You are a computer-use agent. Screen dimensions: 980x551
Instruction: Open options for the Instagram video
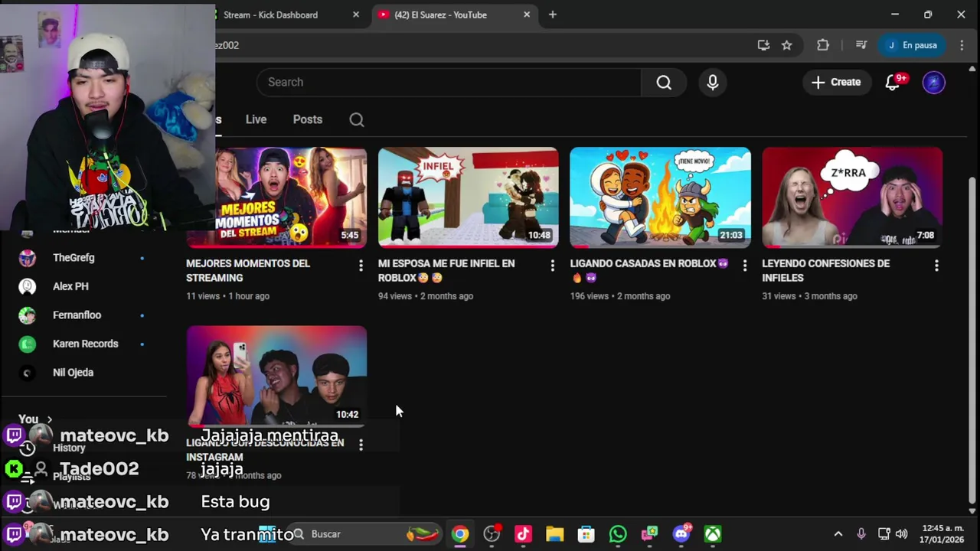coord(361,445)
